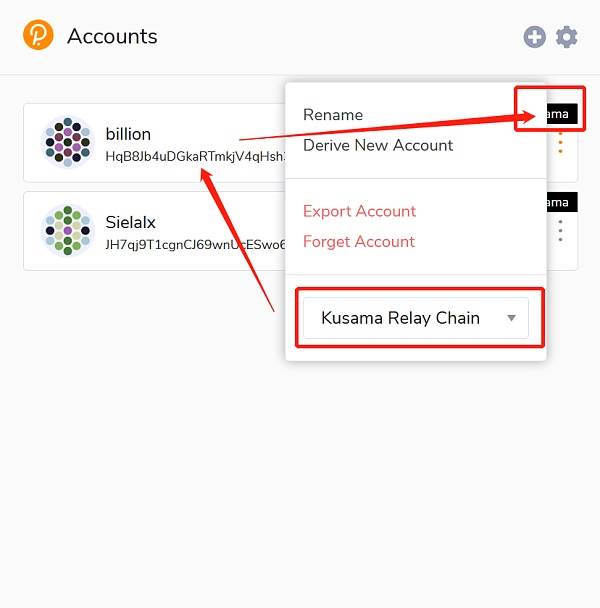The image size is (600, 608).
Task: Expand the Kusama Relay Chain dropdown
Action: click(x=415, y=318)
